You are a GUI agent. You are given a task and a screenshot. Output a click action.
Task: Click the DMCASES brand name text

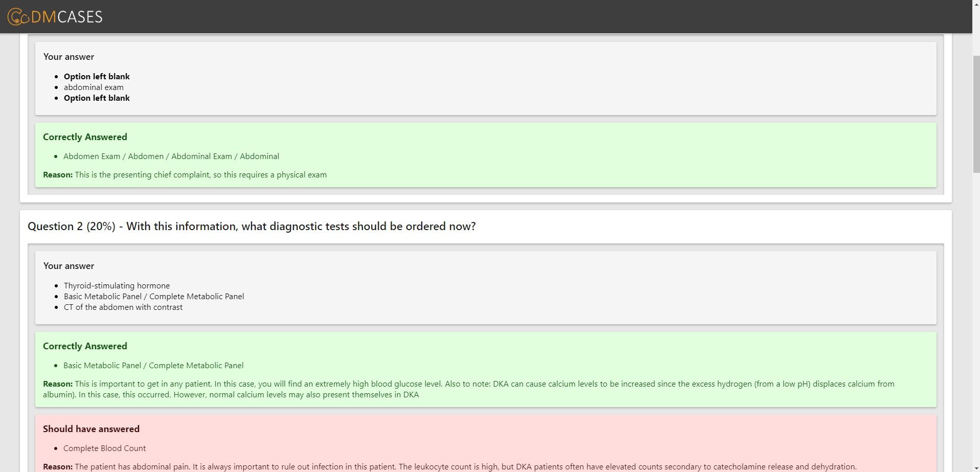click(66, 17)
